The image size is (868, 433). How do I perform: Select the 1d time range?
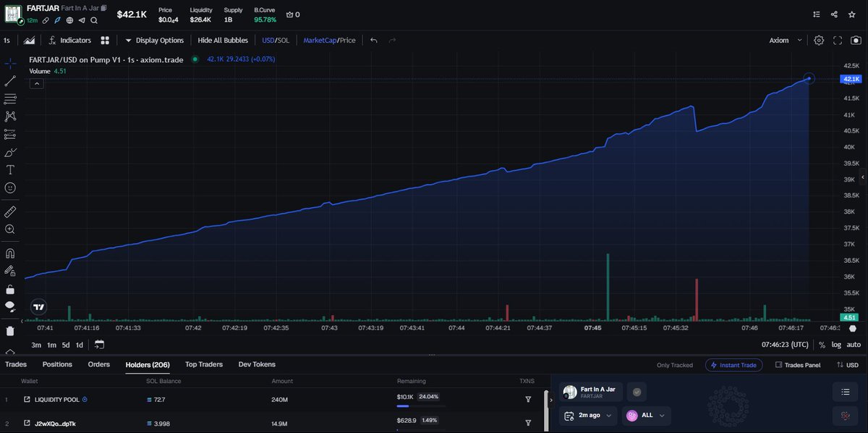click(80, 345)
